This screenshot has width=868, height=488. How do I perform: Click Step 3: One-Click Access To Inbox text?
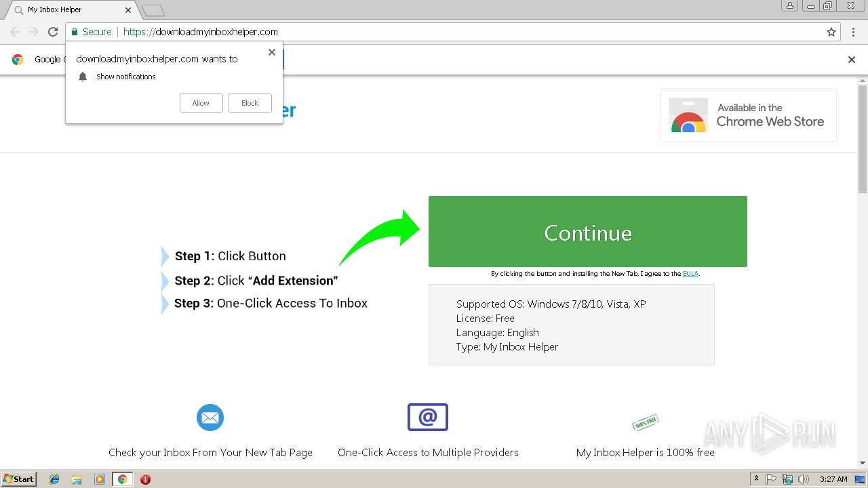click(x=271, y=303)
